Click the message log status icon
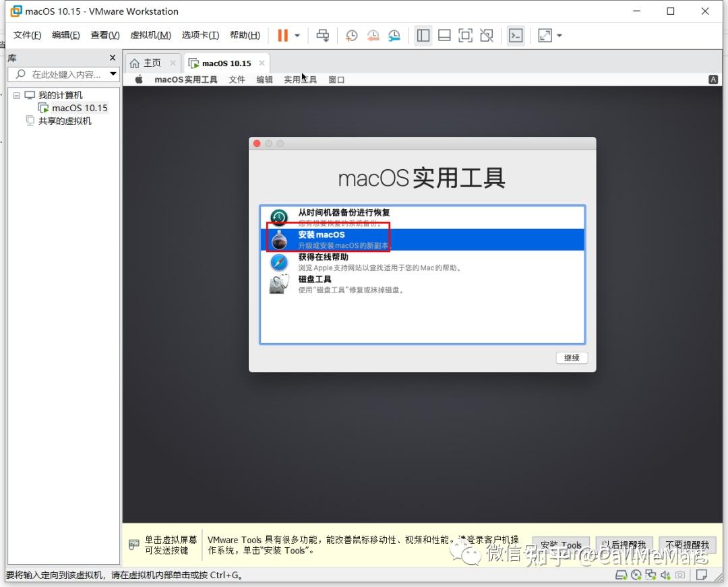The width and height of the screenshot is (728, 587). (x=702, y=576)
